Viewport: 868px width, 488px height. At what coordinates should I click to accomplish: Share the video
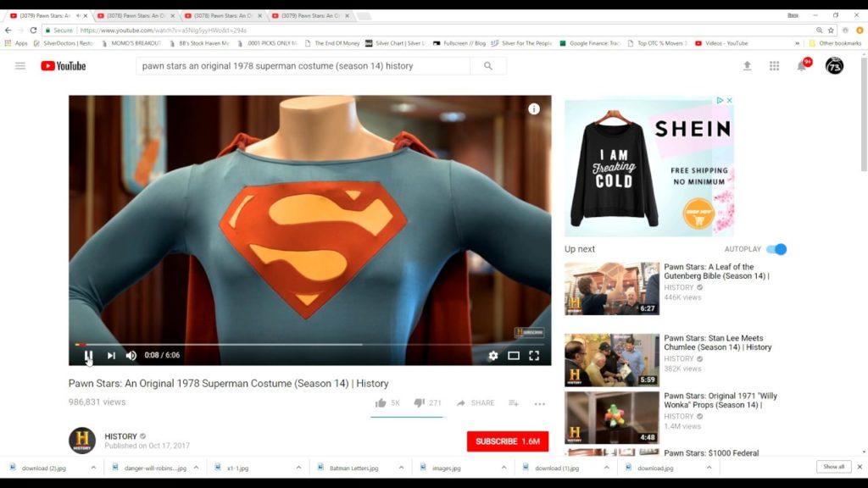(476, 402)
